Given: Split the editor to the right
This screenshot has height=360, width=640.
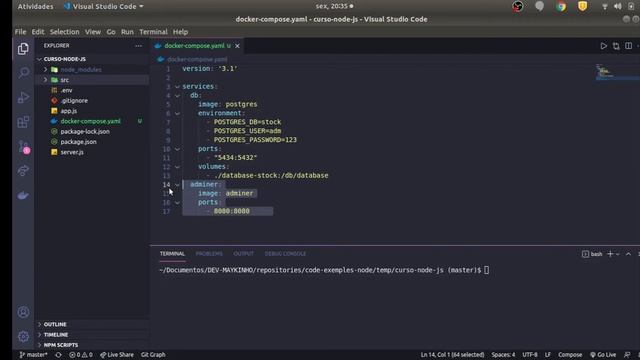Looking at the screenshot, I should (x=629, y=46).
